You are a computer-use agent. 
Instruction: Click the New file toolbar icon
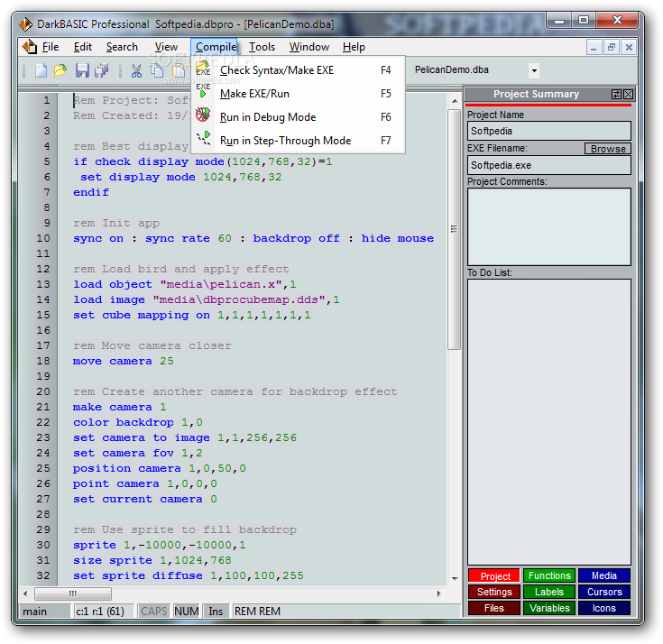click(41, 70)
